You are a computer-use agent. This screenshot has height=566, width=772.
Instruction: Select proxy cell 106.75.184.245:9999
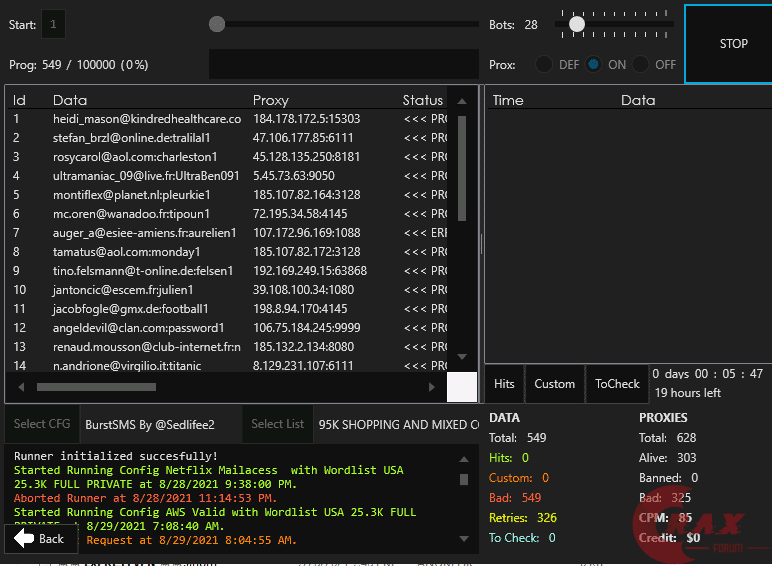(306, 328)
